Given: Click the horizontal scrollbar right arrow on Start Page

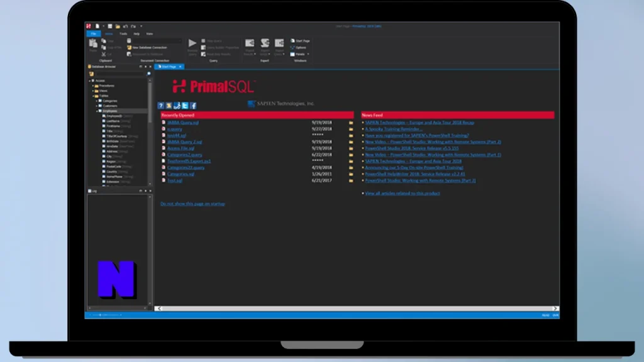Looking at the screenshot, I should click(555, 308).
